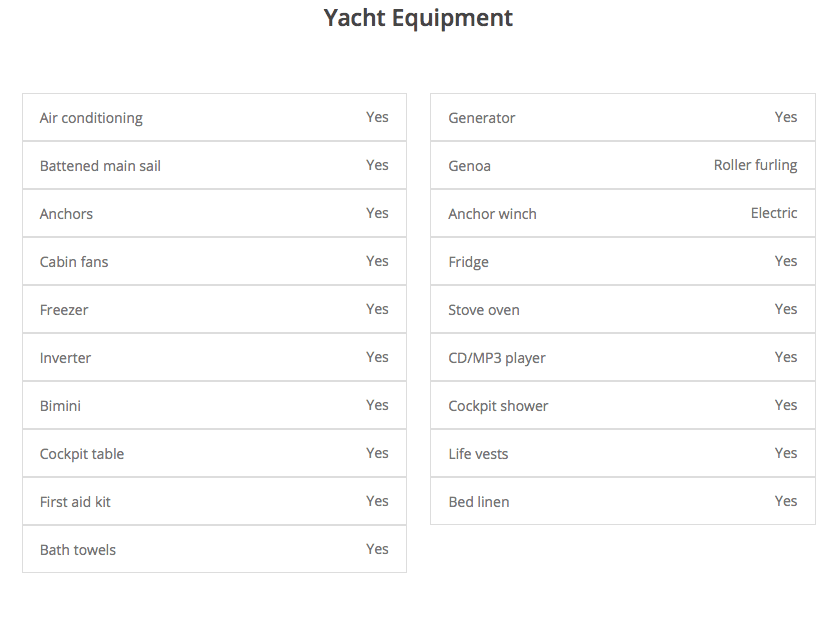Click the Bed linen row

(x=622, y=501)
